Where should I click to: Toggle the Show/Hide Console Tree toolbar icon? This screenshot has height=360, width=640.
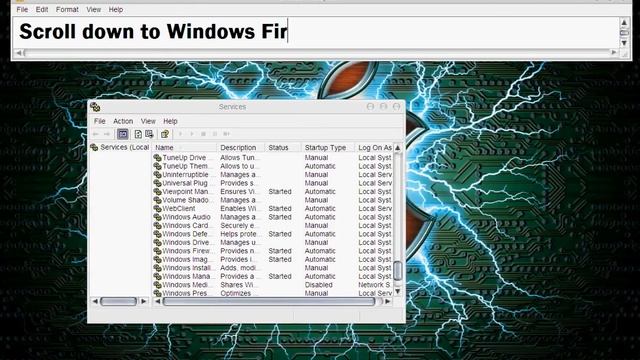[122, 134]
